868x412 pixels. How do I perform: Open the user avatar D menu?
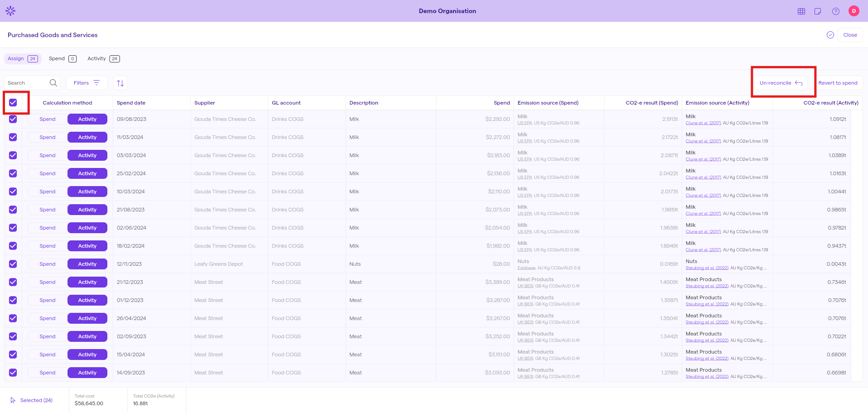[x=854, y=11]
